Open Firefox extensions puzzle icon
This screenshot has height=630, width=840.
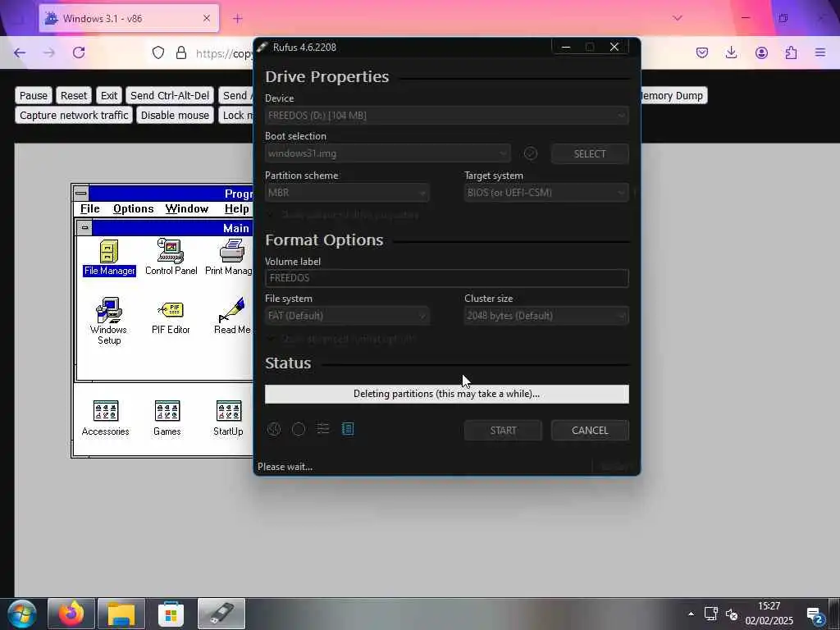(x=791, y=52)
